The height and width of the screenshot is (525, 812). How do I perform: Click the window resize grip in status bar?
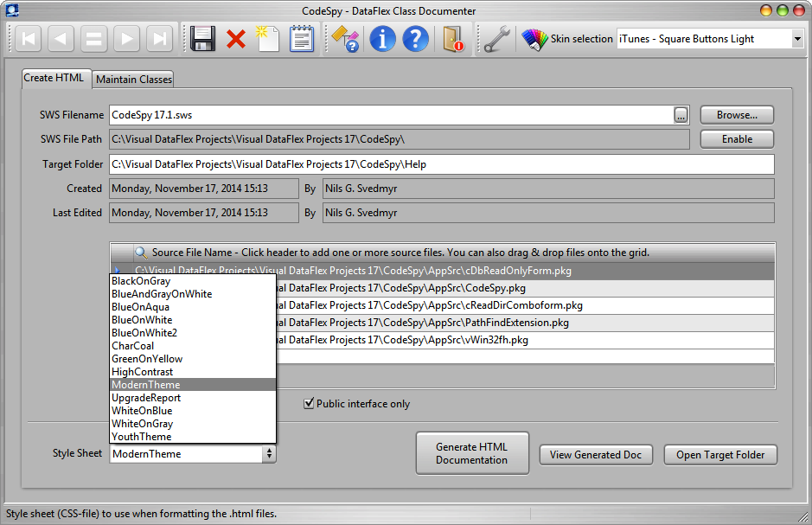pos(802,515)
